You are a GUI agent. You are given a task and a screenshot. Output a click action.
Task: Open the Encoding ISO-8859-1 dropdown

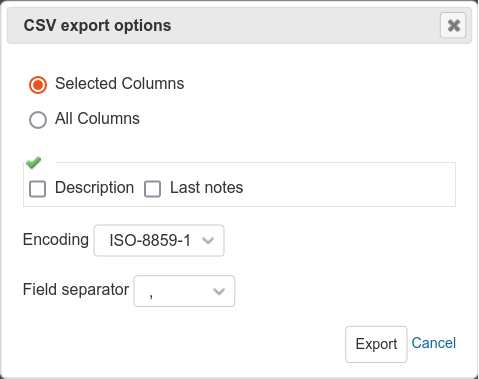[159, 240]
